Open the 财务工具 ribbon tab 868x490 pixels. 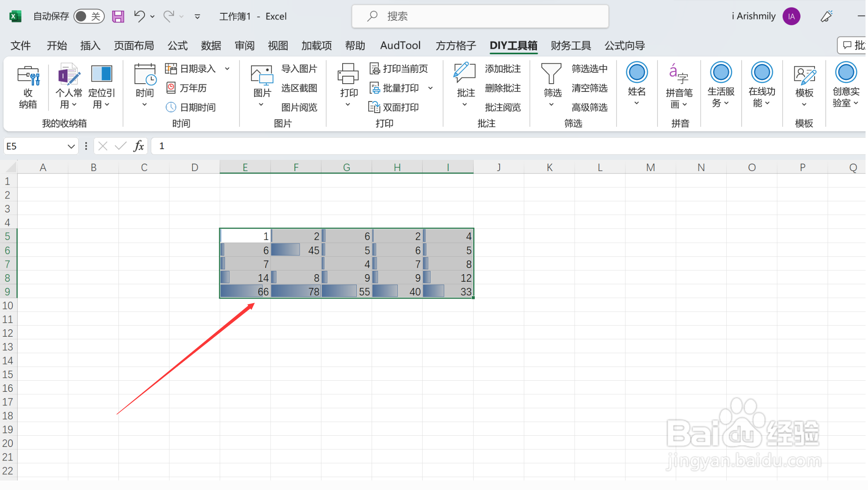pyautogui.click(x=571, y=46)
